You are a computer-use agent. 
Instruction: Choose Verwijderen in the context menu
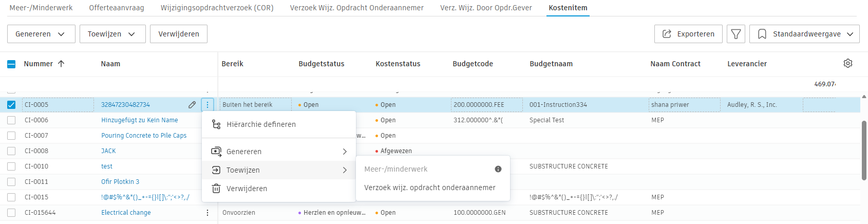pos(279,189)
